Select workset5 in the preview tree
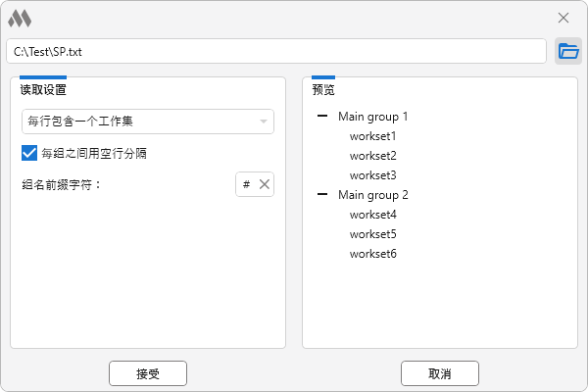The image size is (588, 392). [372, 234]
